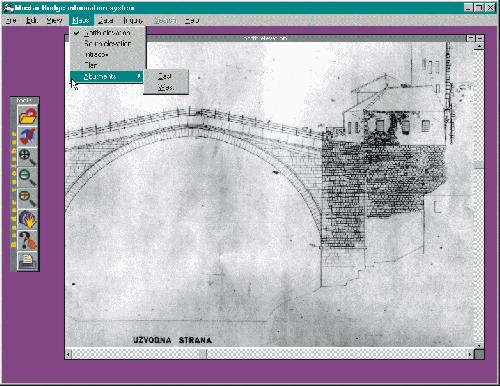Click the open folder icon in tool palette
This screenshot has height=386, width=500.
click(28, 116)
